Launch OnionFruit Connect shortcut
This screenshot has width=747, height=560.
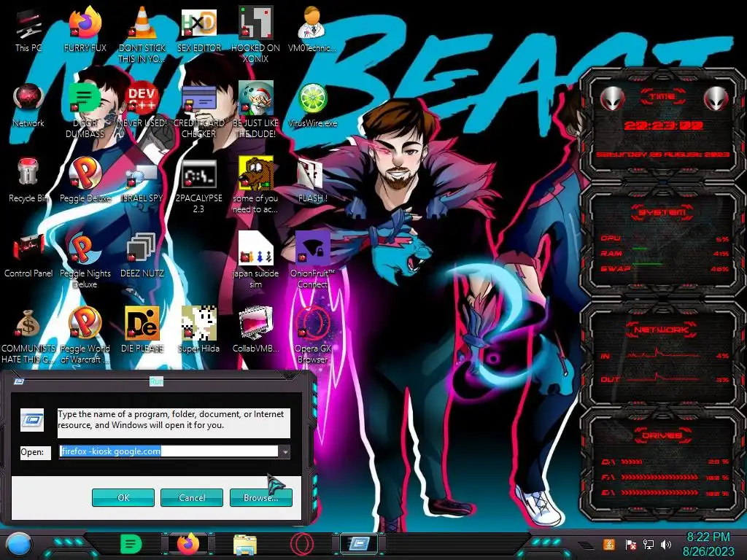[x=312, y=259]
